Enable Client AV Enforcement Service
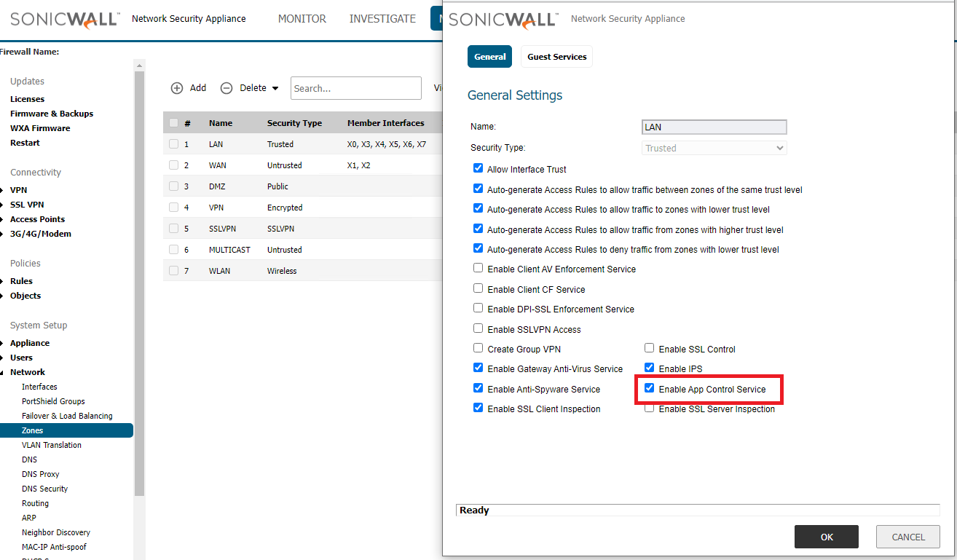This screenshot has height=560, width=957. 478,268
